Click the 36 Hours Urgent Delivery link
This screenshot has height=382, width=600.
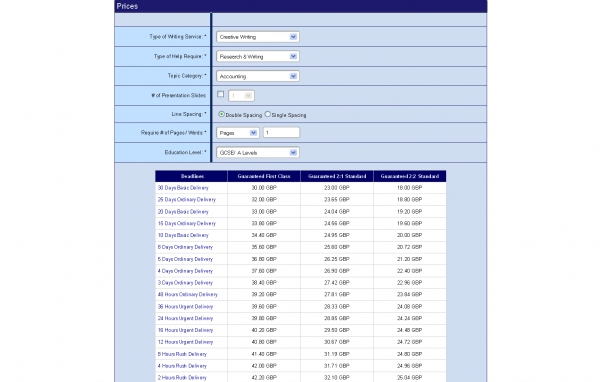(185, 307)
